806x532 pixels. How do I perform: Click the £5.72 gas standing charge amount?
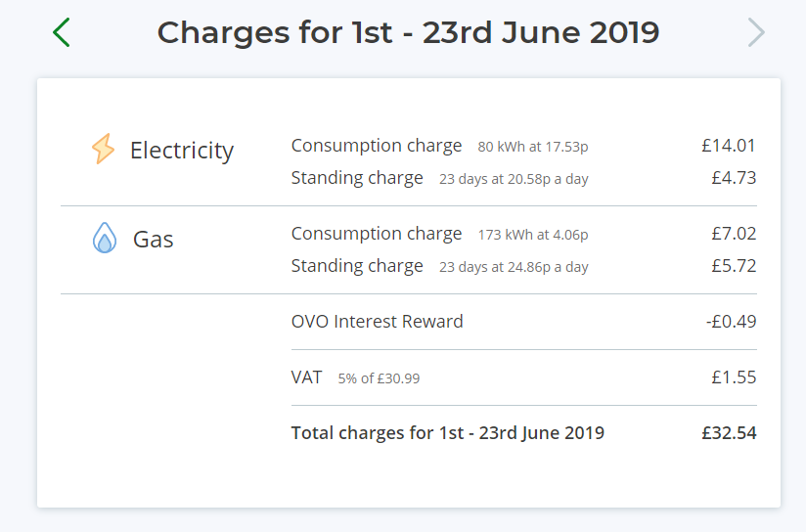[734, 266]
